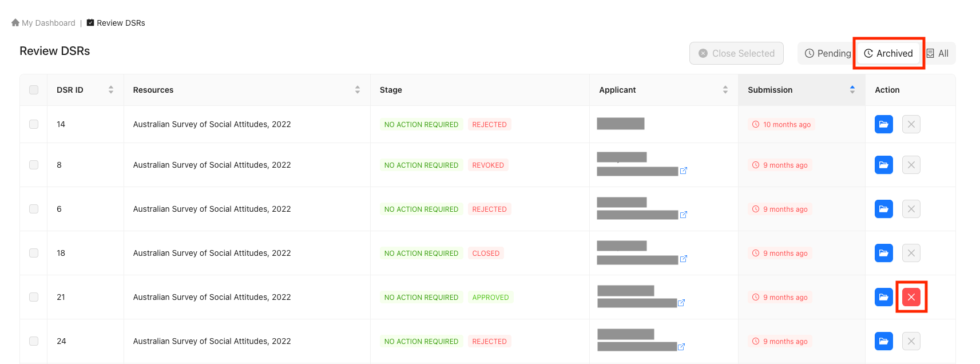980x364 pixels.
Task: Click the greyed X button for DSR 18
Action: [x=911, y=253]
